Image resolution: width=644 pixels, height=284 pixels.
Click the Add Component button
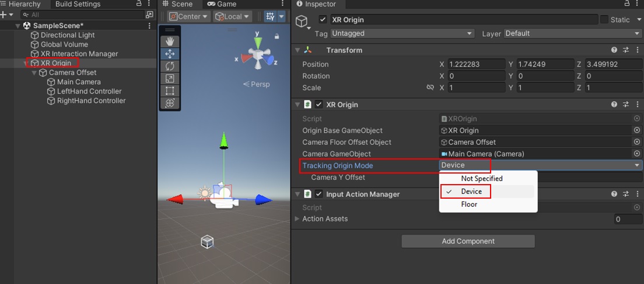[x=468, y=241]
